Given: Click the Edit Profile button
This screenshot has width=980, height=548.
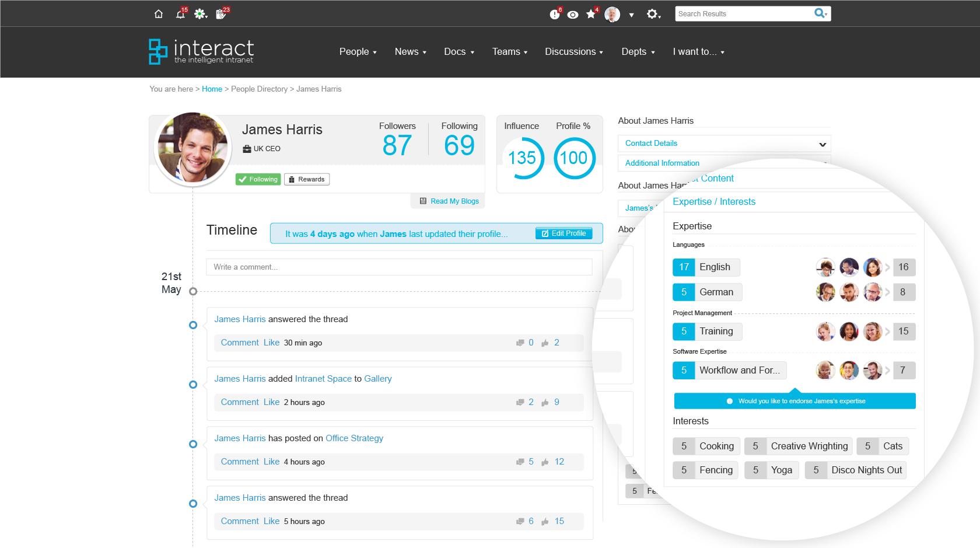Looking at the screenshot, I should pos(563,233).
